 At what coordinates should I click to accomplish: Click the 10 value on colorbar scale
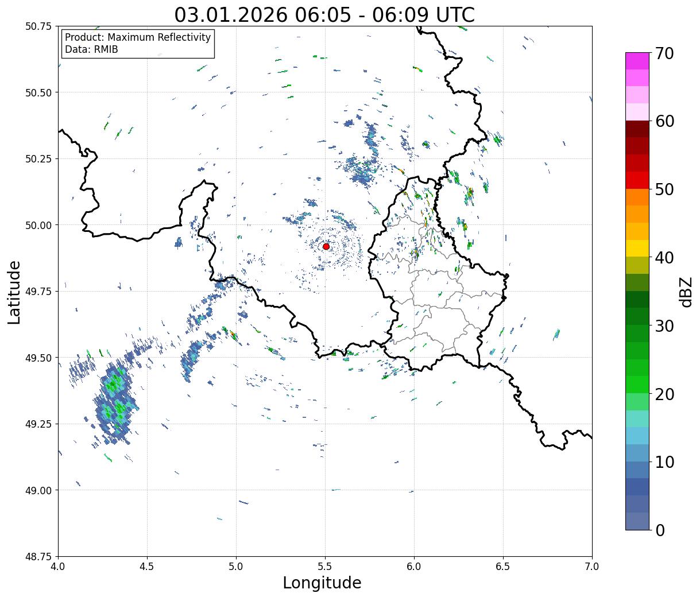click(x=663, y=462)
